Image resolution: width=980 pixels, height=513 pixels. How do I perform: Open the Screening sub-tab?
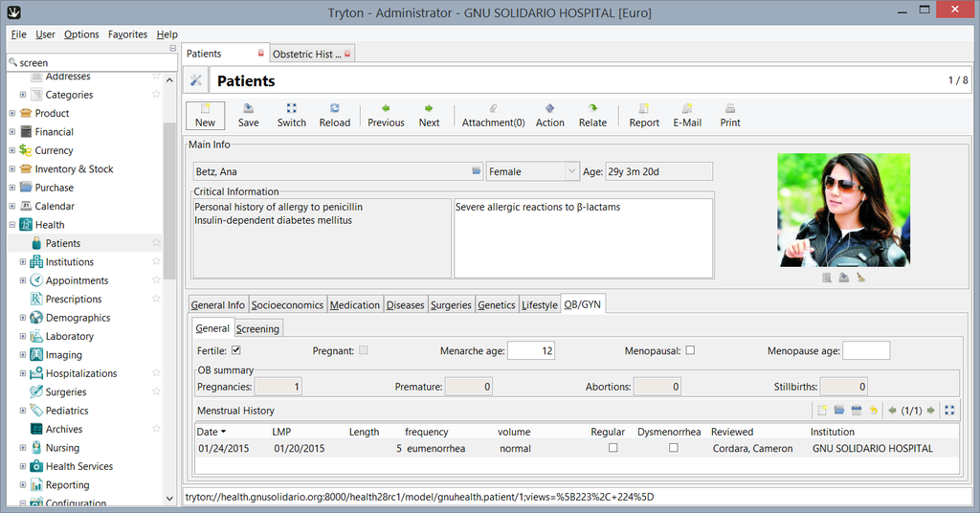257,328
